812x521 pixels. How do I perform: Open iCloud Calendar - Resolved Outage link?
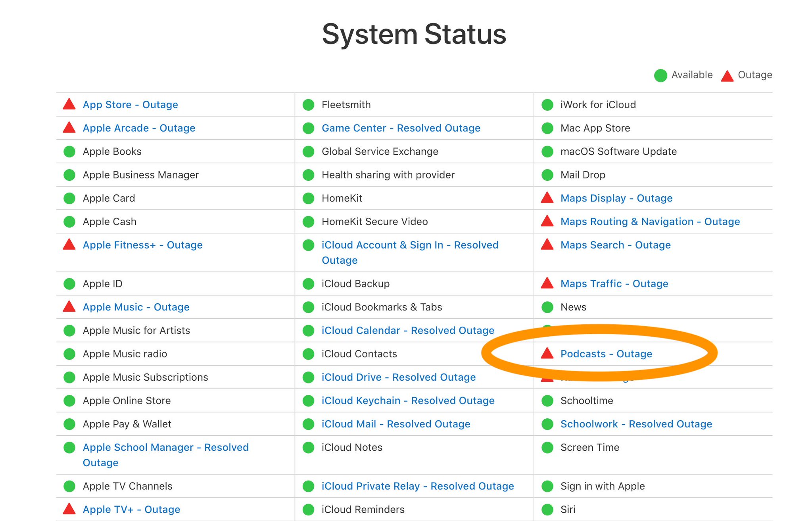point(408,331)
